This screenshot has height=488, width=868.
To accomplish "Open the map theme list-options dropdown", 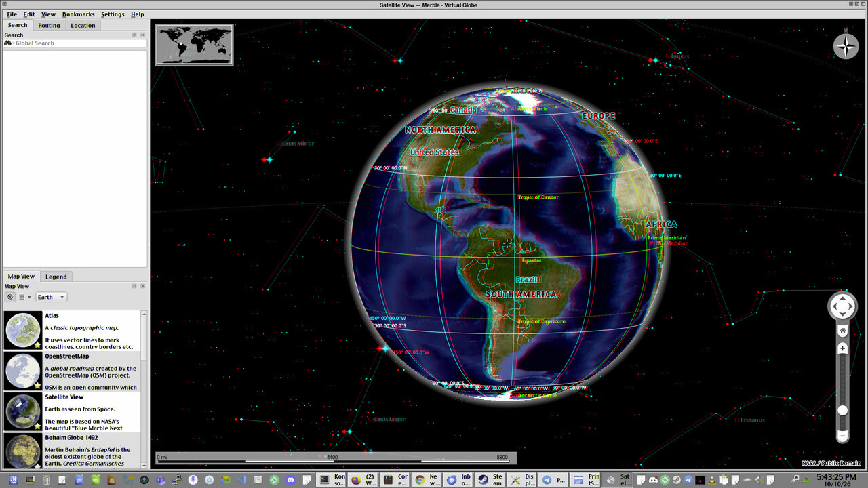I will [x=24, y=297].
